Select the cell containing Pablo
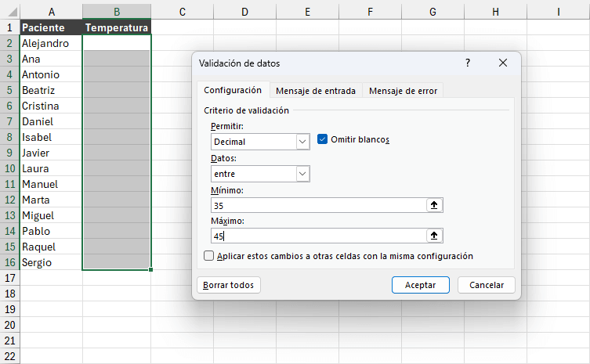590x364 pixels. coord(52,231)
